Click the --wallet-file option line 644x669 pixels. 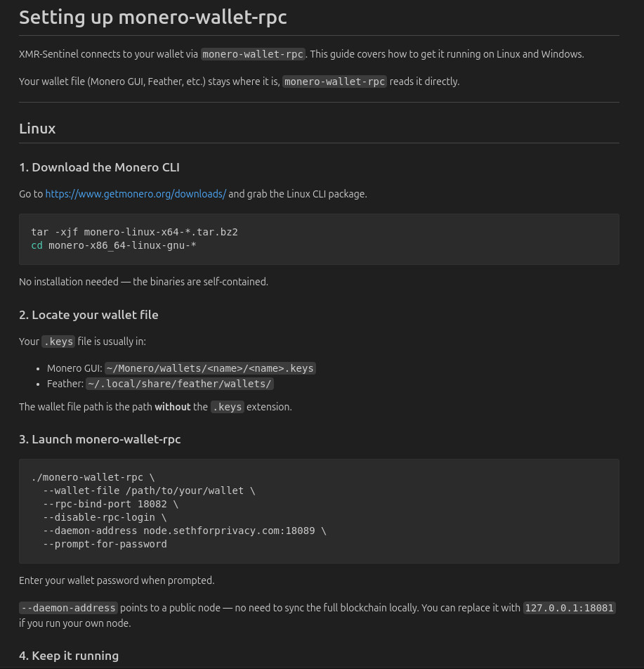[x=149, y=491]
